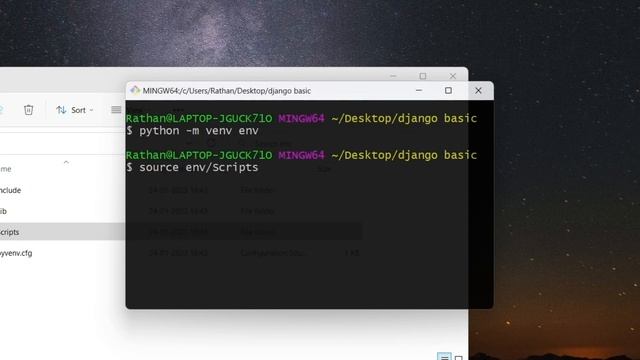Image resolution: width=640 pixels, height=360 pixels.
Task: Click the terminal title 'MINGW64:/c/Users/Rathan/Desktop/django basic'
Action: [x=227, y=91]
